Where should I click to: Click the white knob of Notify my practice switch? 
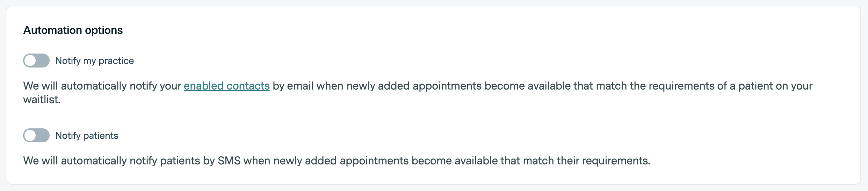(30, 61)
